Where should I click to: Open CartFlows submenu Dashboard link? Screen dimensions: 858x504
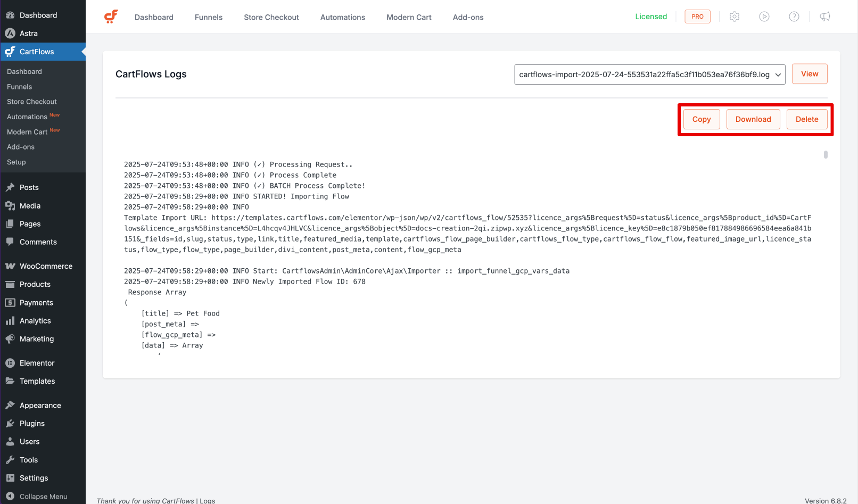24,71
